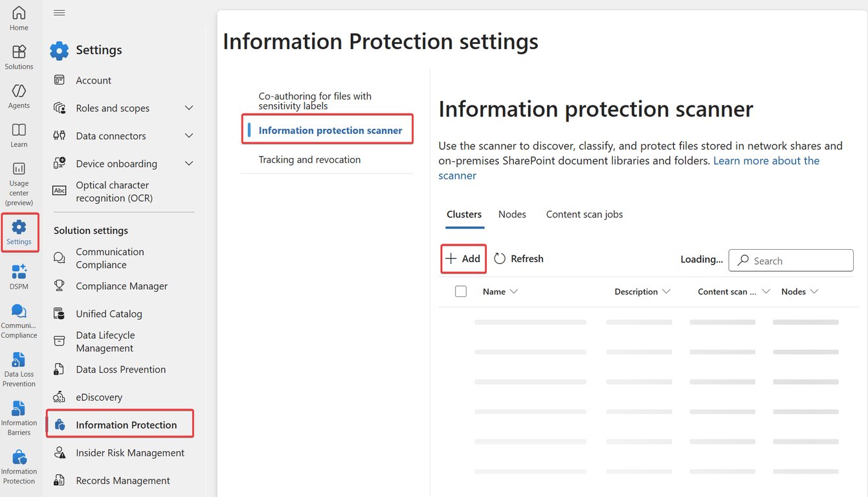Tick the select-all clusters checkbox

point(461,292)
